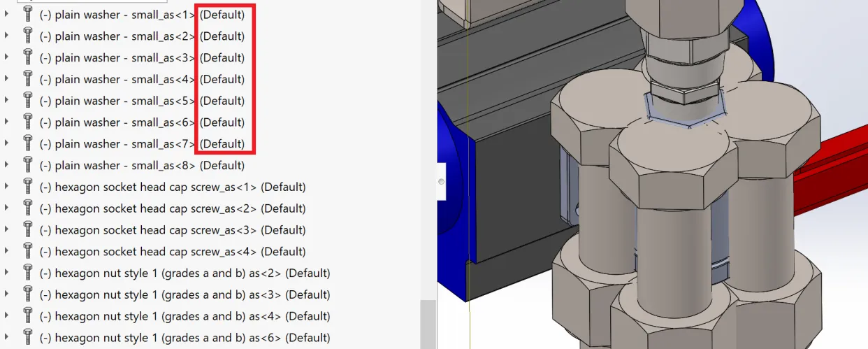Click text '(-) plain washer - small_as<1>'

click(x=118, y=14)
